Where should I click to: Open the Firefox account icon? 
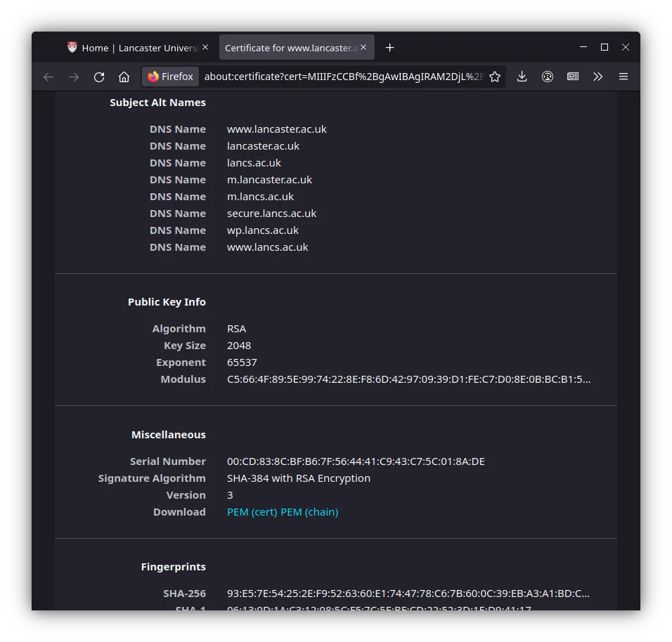(x=548, y=77)
